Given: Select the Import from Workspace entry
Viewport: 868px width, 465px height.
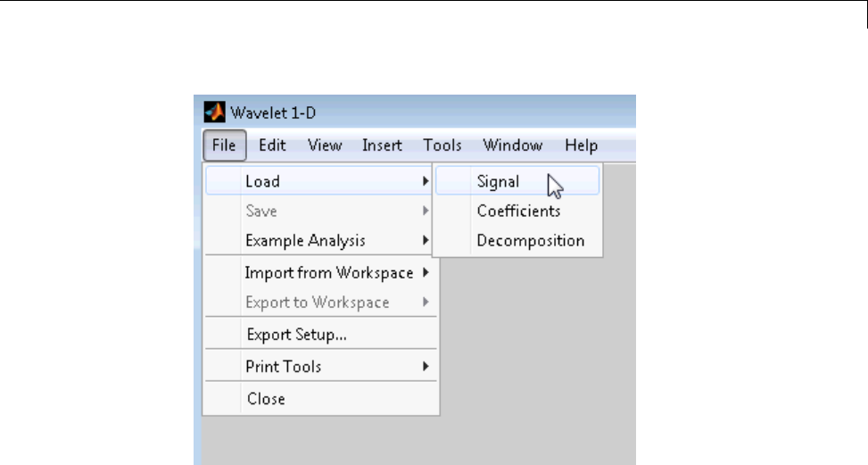Looking at the screenshot, I should click(328, 272).
